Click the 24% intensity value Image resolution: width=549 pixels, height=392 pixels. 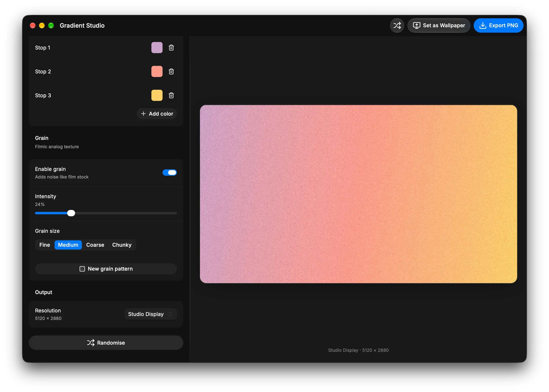(x=40, y=204)
